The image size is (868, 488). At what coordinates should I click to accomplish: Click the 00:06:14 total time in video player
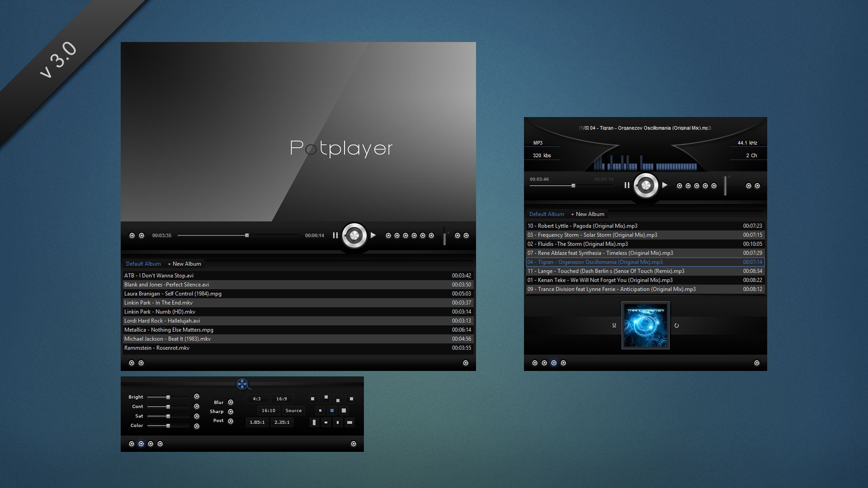pos(314,235)
